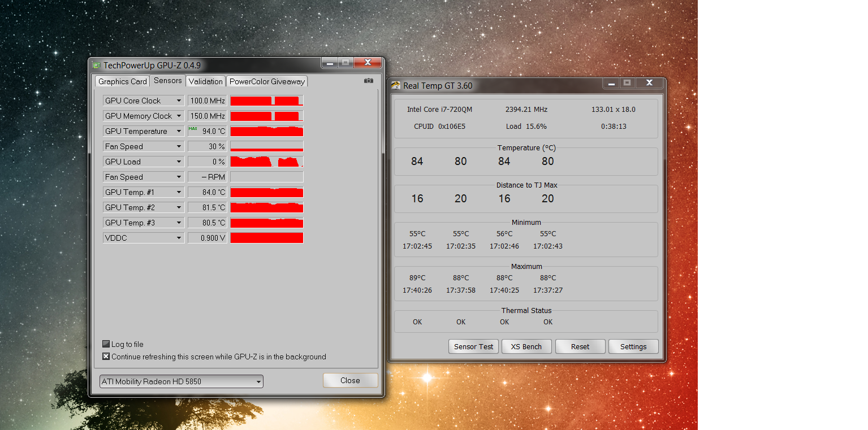
Task: Click the 133.01 x 18.0 multiplier reading
Action: click(614, 109)
